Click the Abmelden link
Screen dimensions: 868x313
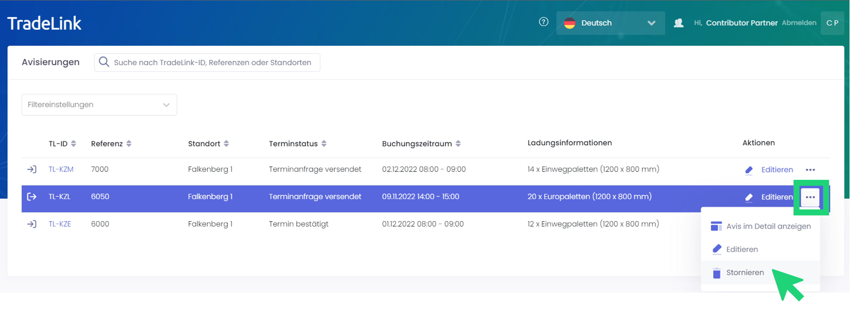799,23
